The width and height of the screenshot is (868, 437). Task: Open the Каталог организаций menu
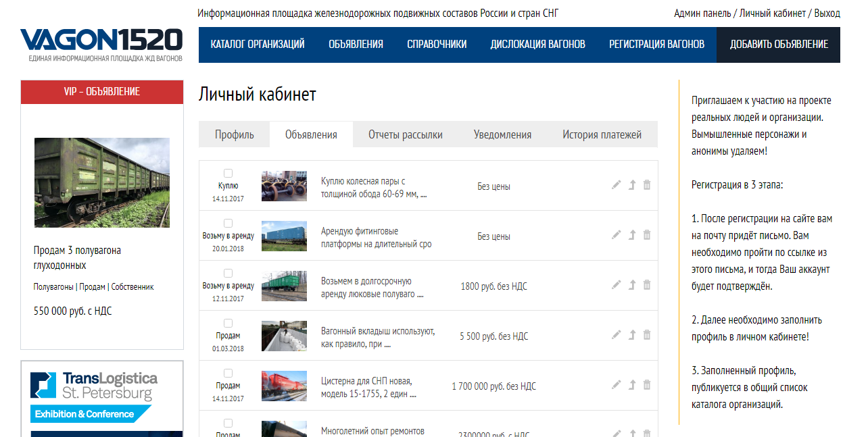coord(258,45)
